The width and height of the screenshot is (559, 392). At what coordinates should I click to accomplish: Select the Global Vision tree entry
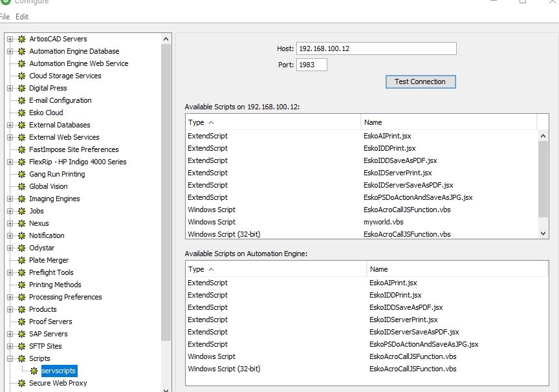48,186
